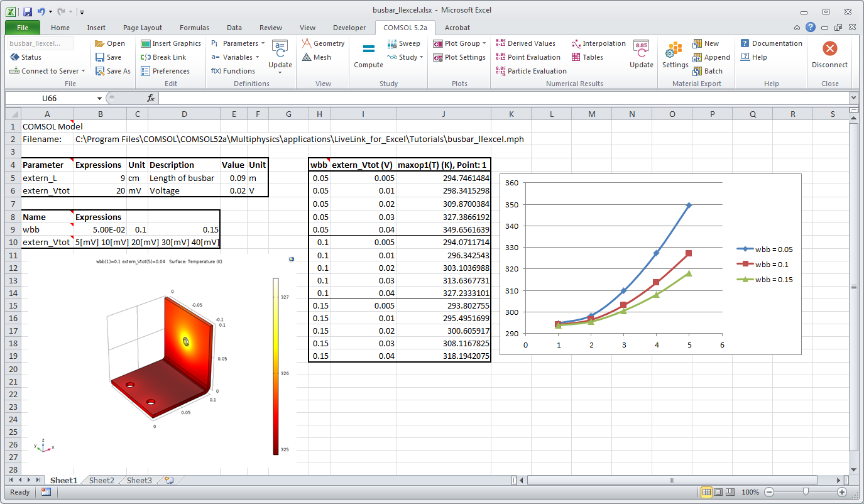Click the insert worksheet tab button
Image resolution: width=864 pixels, height=504 pixels.
169,480
